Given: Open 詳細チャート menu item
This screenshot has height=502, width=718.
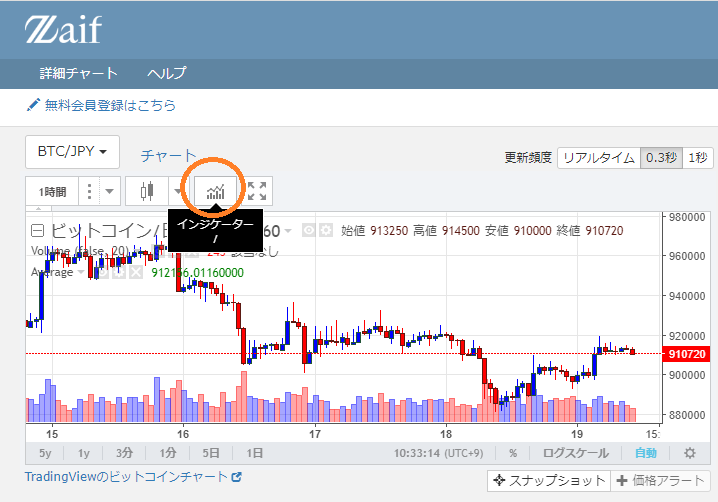Looking at the screenshot, I should coord(79,73).
